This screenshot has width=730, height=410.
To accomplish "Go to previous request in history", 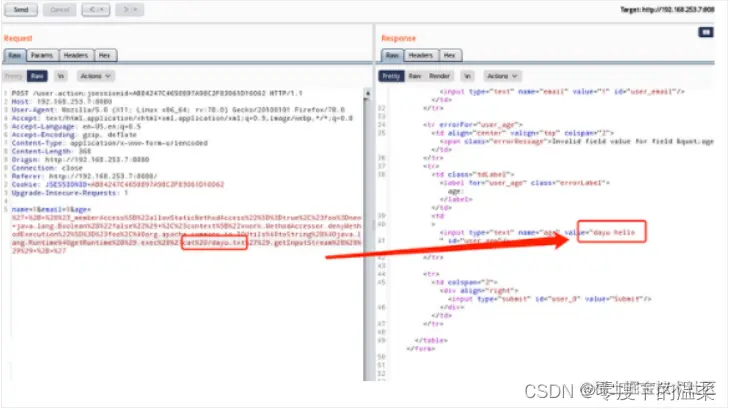I will pos(96,10).
